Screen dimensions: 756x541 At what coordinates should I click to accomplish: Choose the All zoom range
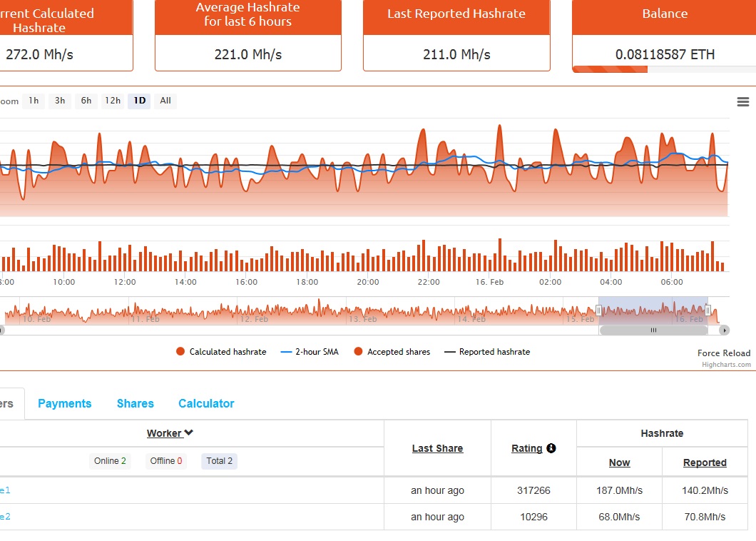(165, 101)
